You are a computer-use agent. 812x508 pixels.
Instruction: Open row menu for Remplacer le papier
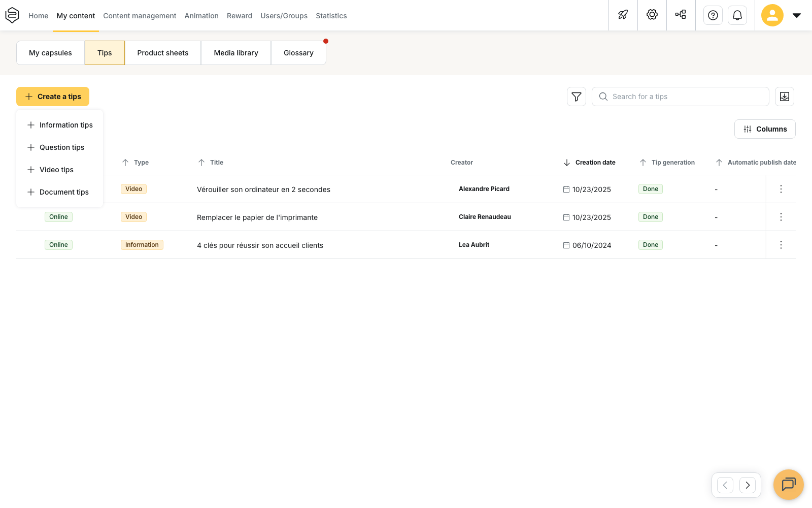point(781,217)
